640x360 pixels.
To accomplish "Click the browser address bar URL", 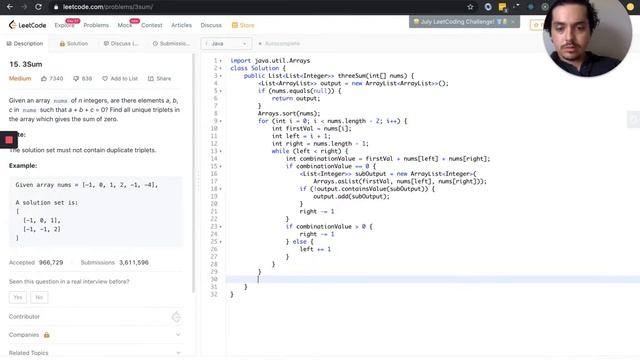I will [108, 7].
